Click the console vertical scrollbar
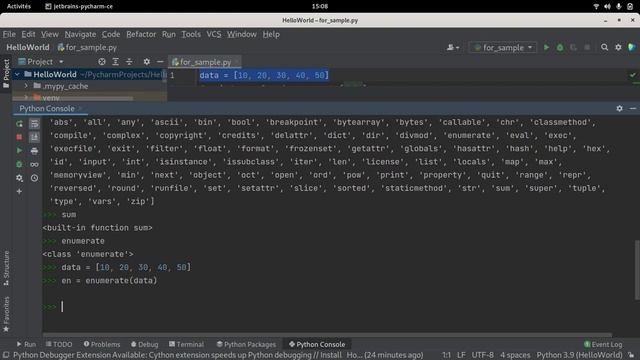This screenshot has width=640, height=360. pyautogui.click(x=637, y=270)
